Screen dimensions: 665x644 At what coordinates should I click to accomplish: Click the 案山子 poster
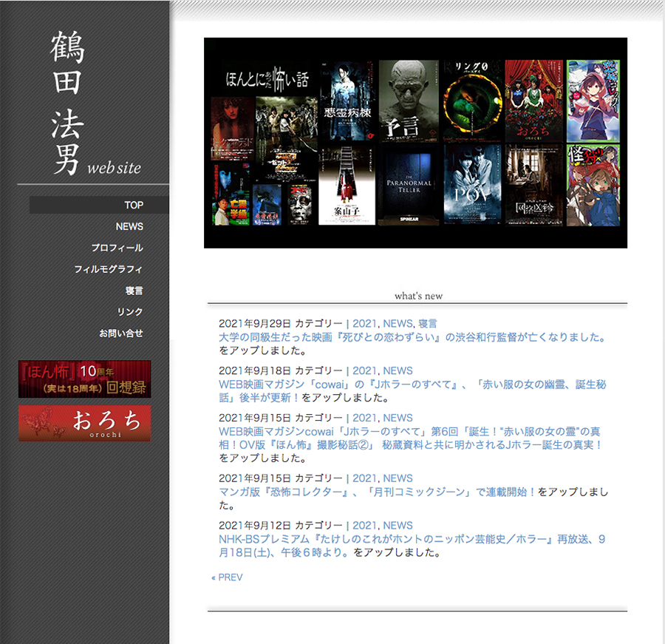coord(347,185)
